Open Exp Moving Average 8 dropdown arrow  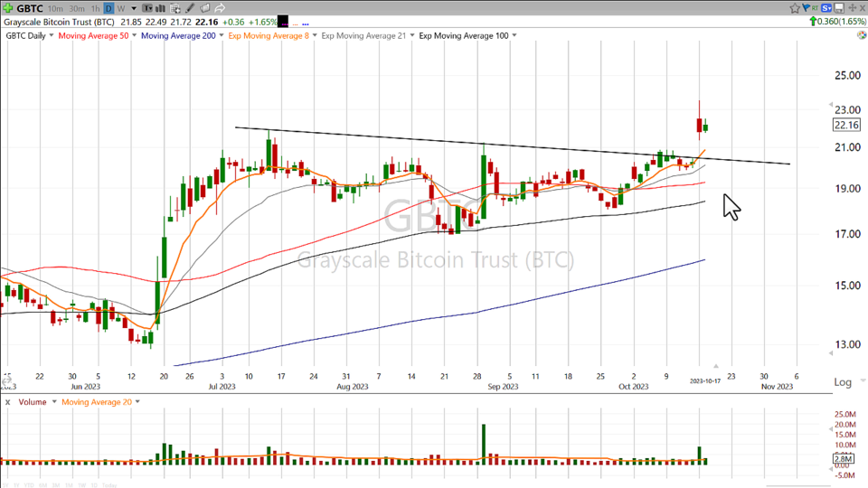(x=315, y=35)
